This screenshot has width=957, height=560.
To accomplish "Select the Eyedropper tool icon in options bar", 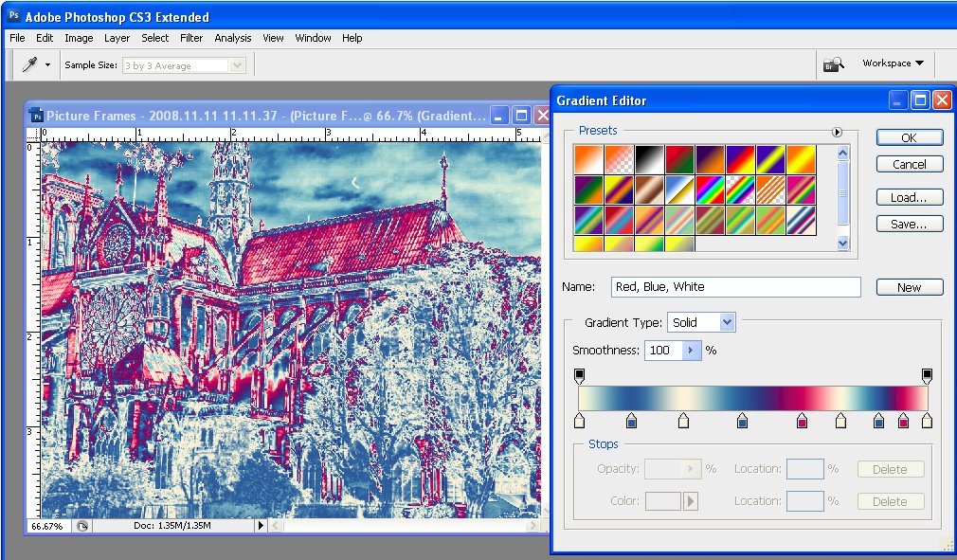I will click(x=29, y=64).
